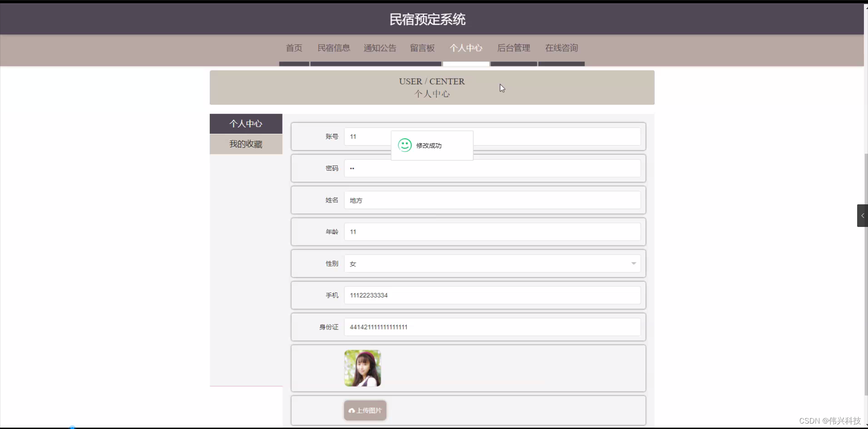Navigate to 通知公告 announcements
868x429 pixels.
380,48
